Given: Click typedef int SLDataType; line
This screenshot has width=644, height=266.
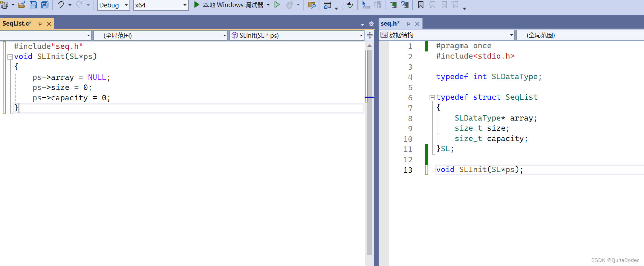Looking at the screenshot, I should click(489, 77).
